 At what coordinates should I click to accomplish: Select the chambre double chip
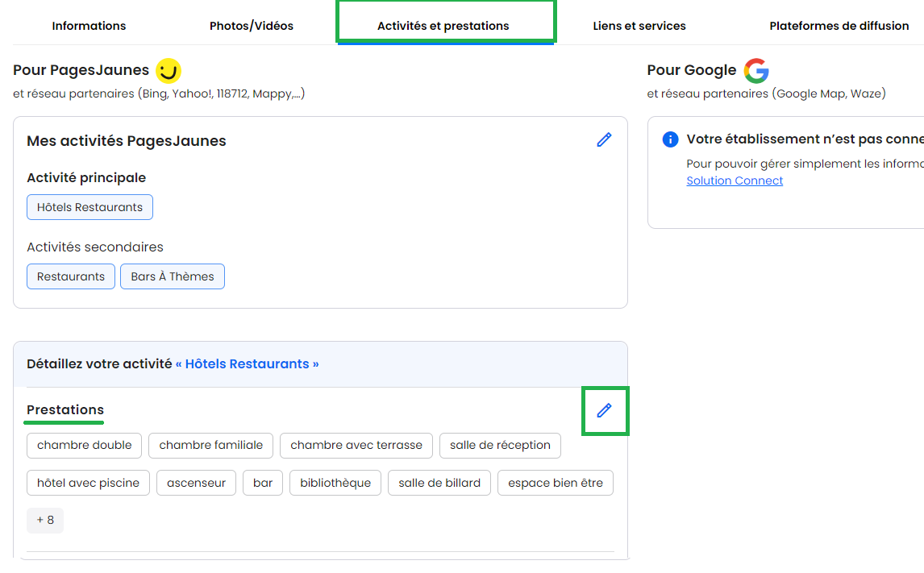coord(85,445)
